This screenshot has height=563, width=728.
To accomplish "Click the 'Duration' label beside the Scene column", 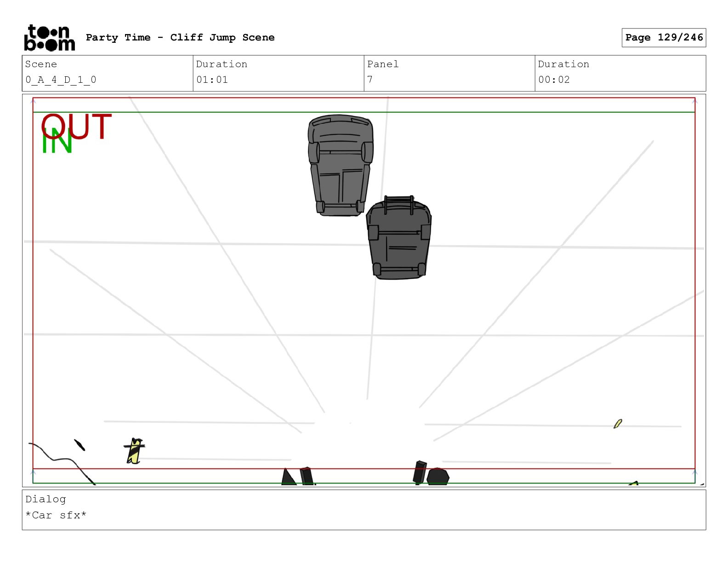I will click(222, 64).
